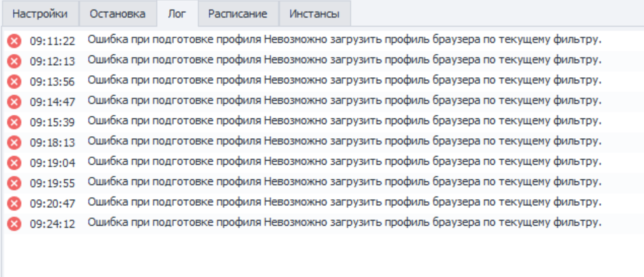Open the Остановка tab
The width and height of the screenshot is (644, 277).
[x=118, y=14]
